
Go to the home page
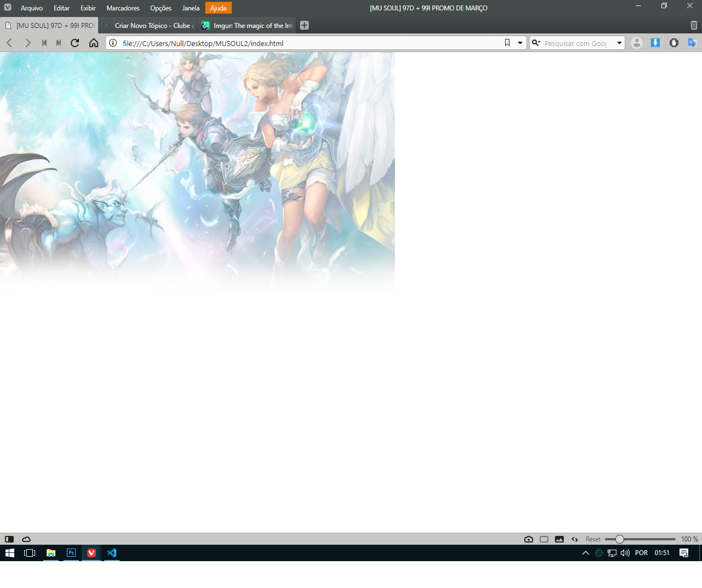94,43
